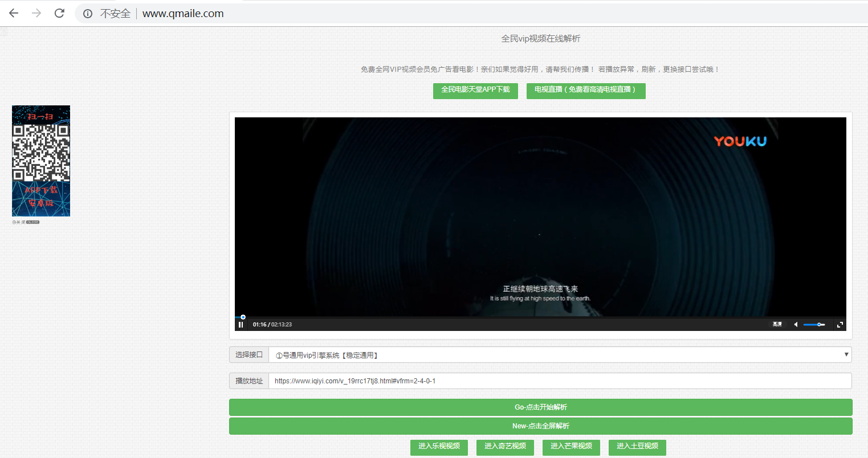The width and height of the screenshot is (868, 458).
Task: Open 电视直播 live TV button
Action: point(586,91)
